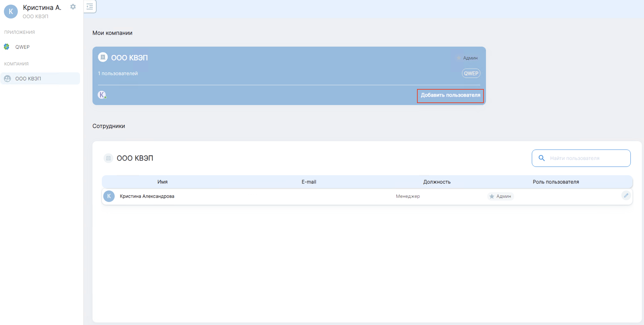
Task: Click the magnifier search icon
Action: point(542,158)
